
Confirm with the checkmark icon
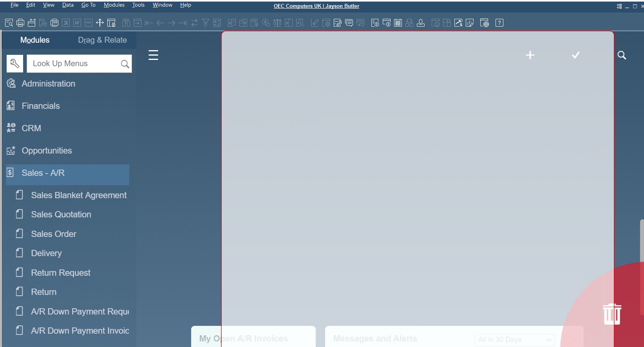pos(575,55)
